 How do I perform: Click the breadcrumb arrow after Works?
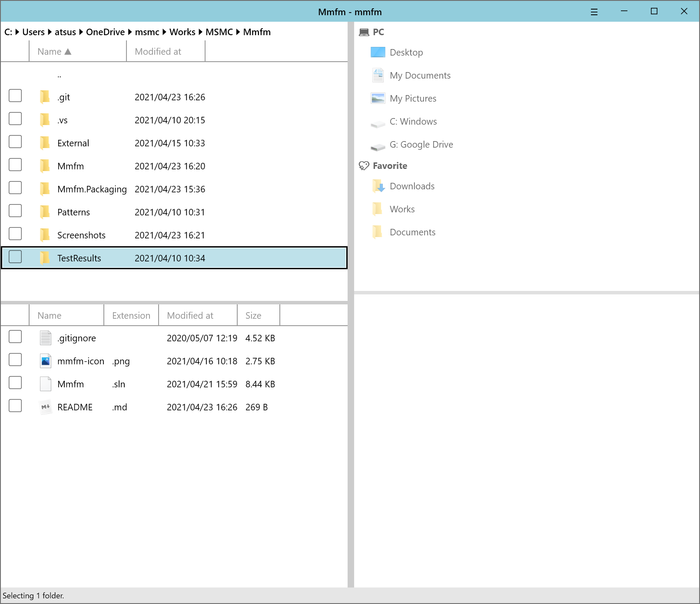pos(200,32)
